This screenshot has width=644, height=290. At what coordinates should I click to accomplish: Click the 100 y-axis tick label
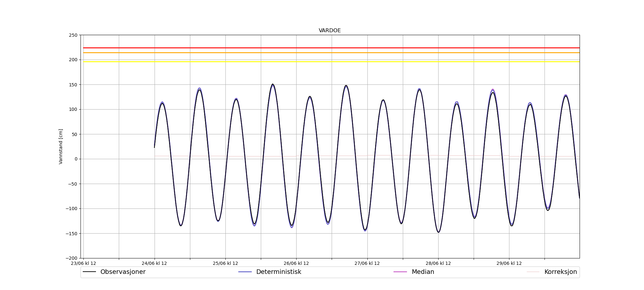[x=73, y=110]
